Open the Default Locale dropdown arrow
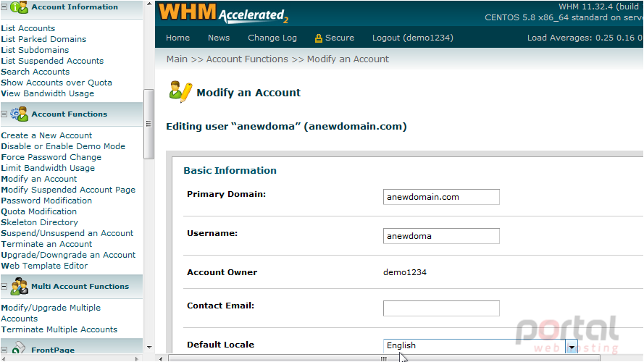The width and height of the screenshot is (644, 362). [x=572, y=347]
